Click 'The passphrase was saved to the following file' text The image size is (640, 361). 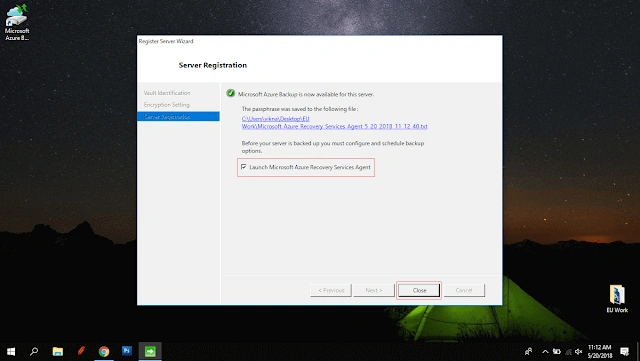click(300, 109)
